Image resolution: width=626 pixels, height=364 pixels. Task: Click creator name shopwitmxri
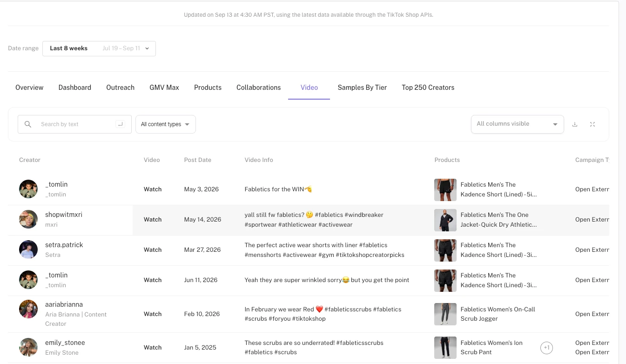tap(64, 215)
